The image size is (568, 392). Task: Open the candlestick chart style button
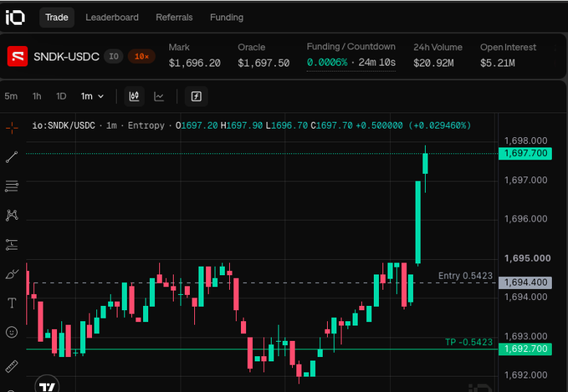(x=135, y=96)
